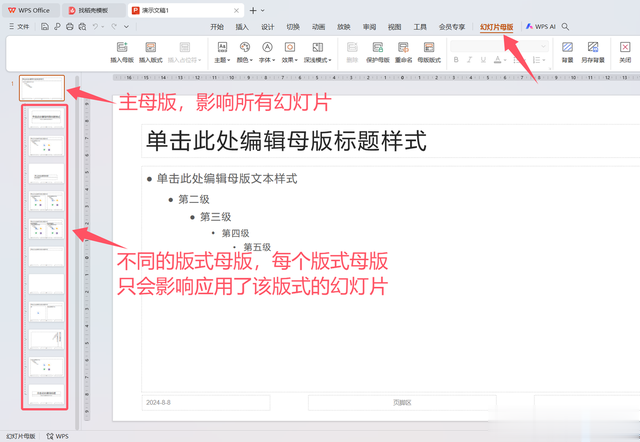Click the Print Preview icon

pyautogui.click(x=82, y=27)
